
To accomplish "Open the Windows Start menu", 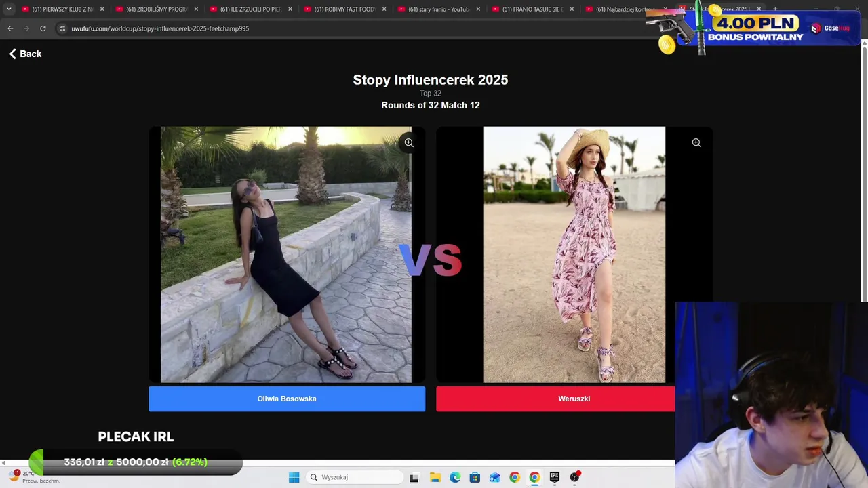I will coord(294,477).
